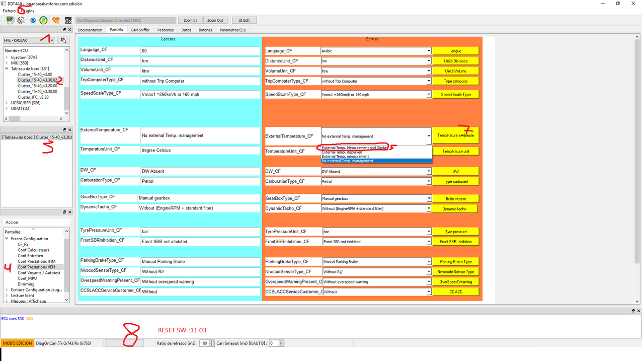Switch to the Parametros ECU tab

pyautogui.click(x=233, y=30)
